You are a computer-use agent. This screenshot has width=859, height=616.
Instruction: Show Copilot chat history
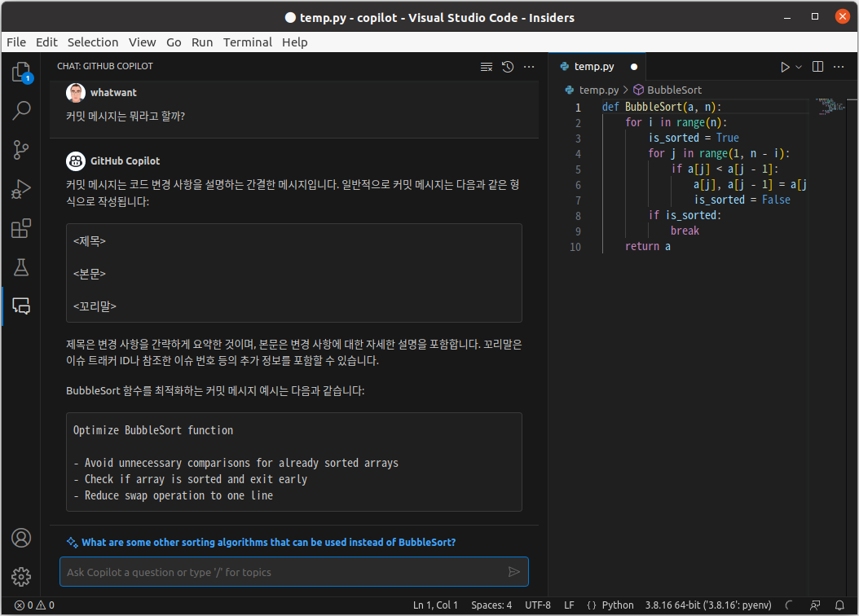click(508, 67)
